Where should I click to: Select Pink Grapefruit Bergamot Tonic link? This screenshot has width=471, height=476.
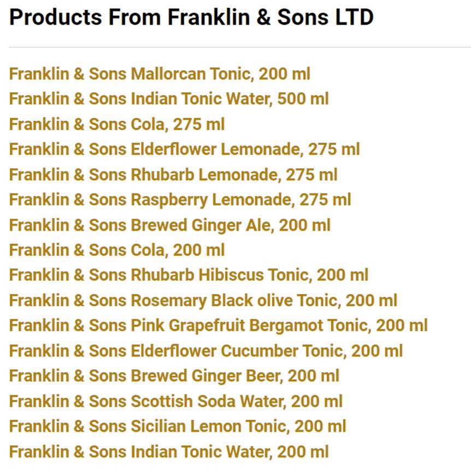tap(218, 325)
